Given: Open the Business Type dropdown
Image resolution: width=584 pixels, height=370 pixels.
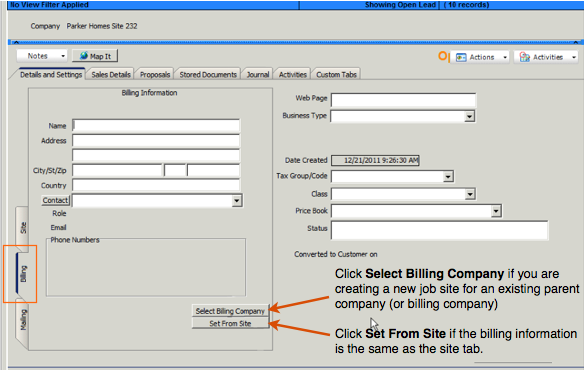Looking at the screenshot, I should (469, 116).
